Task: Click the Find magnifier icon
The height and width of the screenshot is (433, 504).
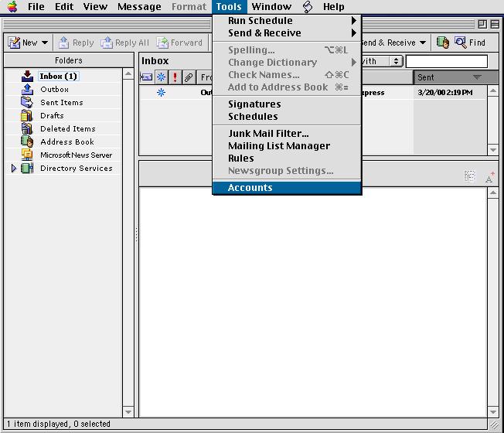Action: coord(460,43)
